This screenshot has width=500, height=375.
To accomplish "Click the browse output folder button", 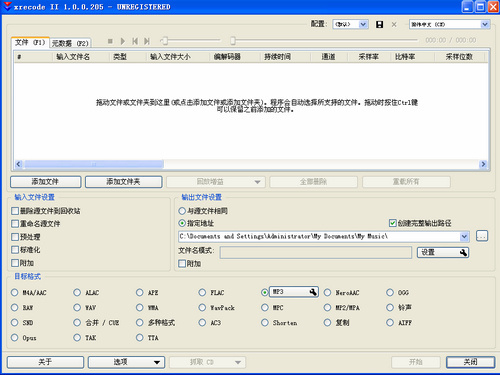I will 482,236.
